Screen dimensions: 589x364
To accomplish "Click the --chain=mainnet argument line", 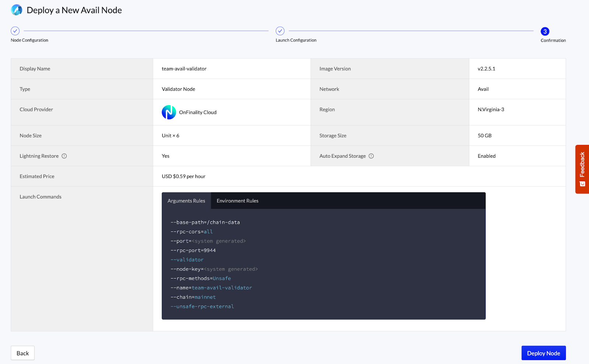I will point(193,297).
